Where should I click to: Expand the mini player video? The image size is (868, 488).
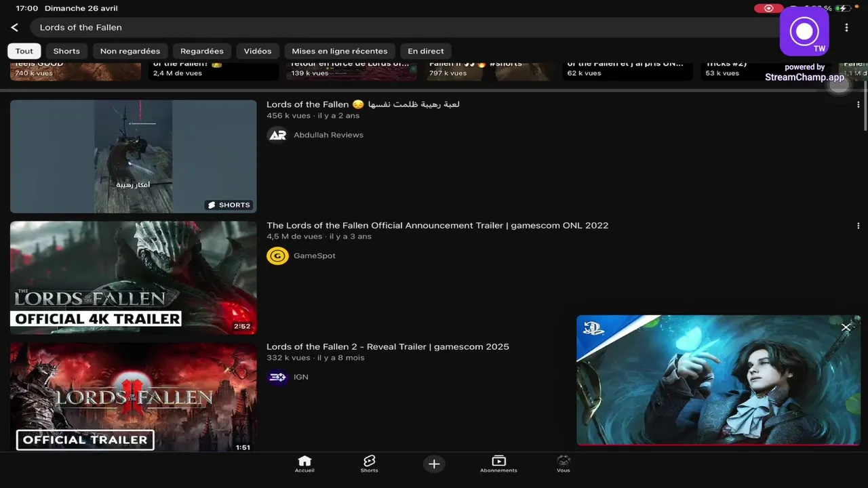coord(718,380)
